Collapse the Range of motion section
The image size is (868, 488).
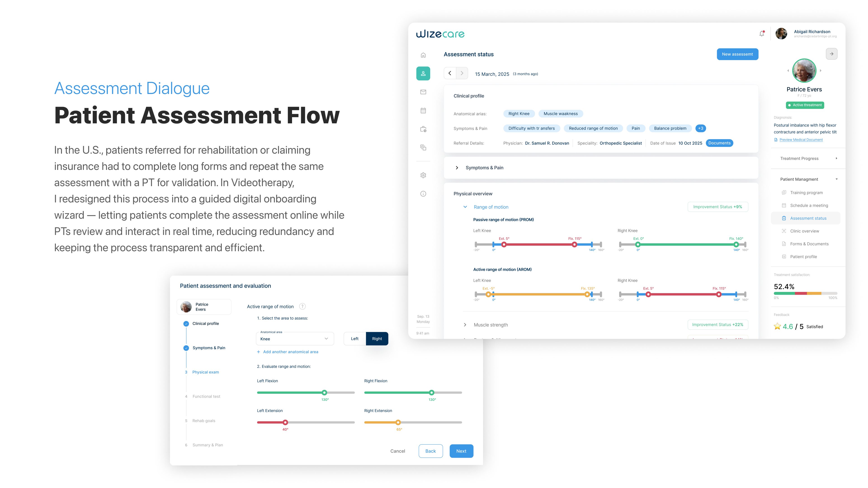[x=465, y=207]
